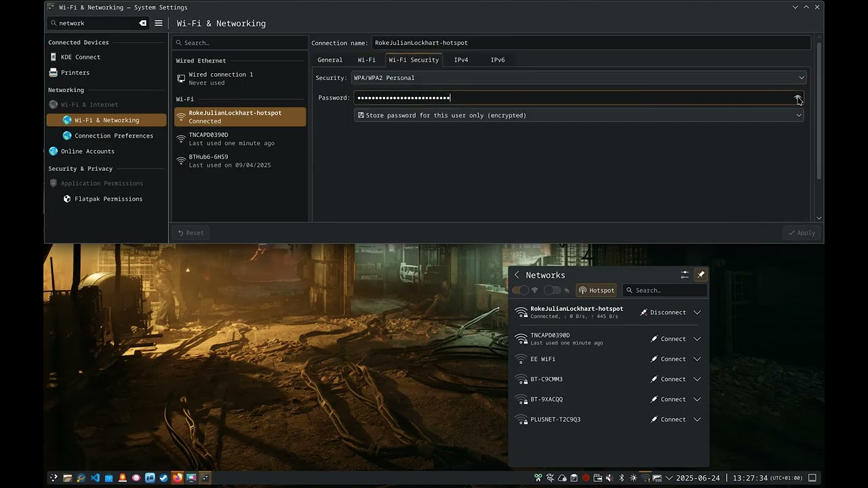
Task: Open the application launcher on the taskbar
Action: (54, 478)
